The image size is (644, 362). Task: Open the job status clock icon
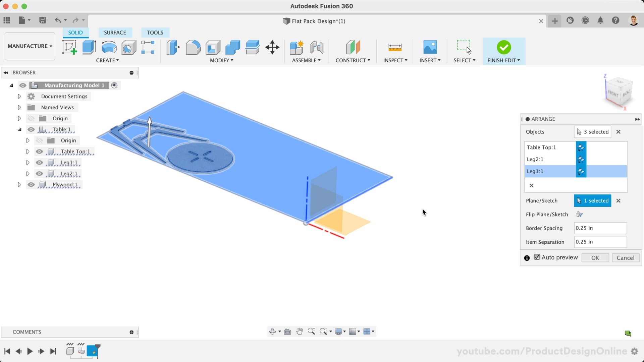585,20
